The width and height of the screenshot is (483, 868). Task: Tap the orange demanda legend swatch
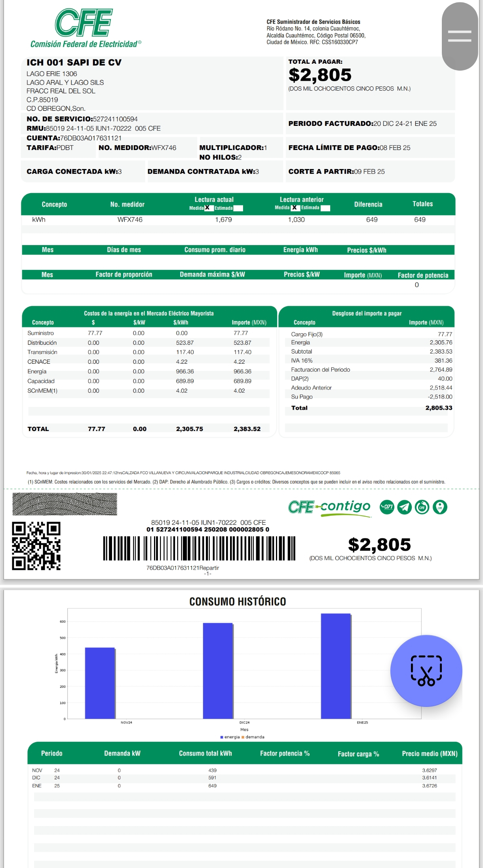[243, 737]
